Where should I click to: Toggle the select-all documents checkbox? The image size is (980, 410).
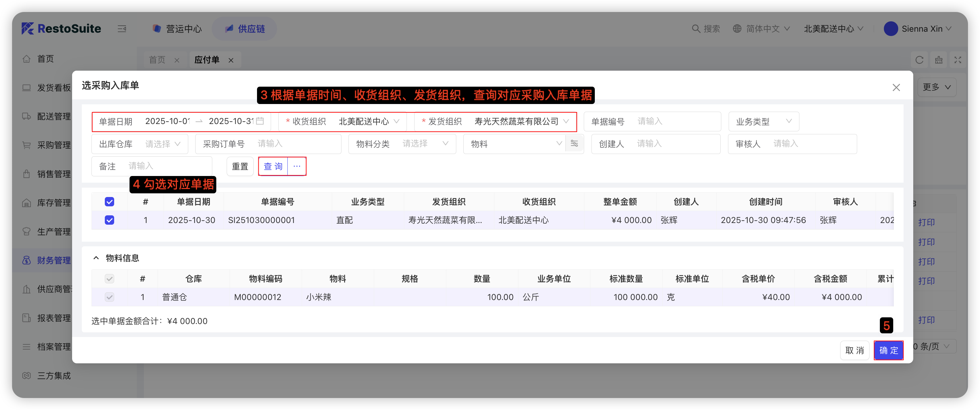point(109,202)
